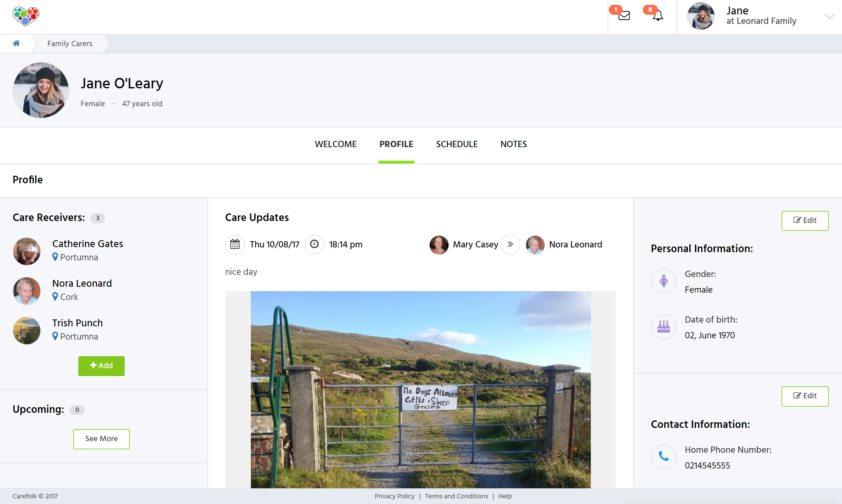The height and width of the screenshot is (504, 842).
Task: Click the clock icon beside 18:14 pm
Action: pyautogui.click(x=314, y=244)
